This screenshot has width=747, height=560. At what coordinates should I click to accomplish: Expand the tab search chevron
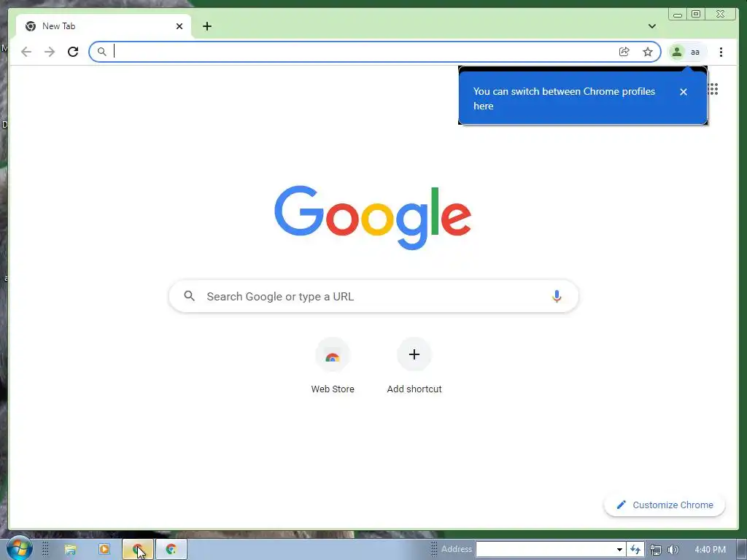(x=651, y=26)
